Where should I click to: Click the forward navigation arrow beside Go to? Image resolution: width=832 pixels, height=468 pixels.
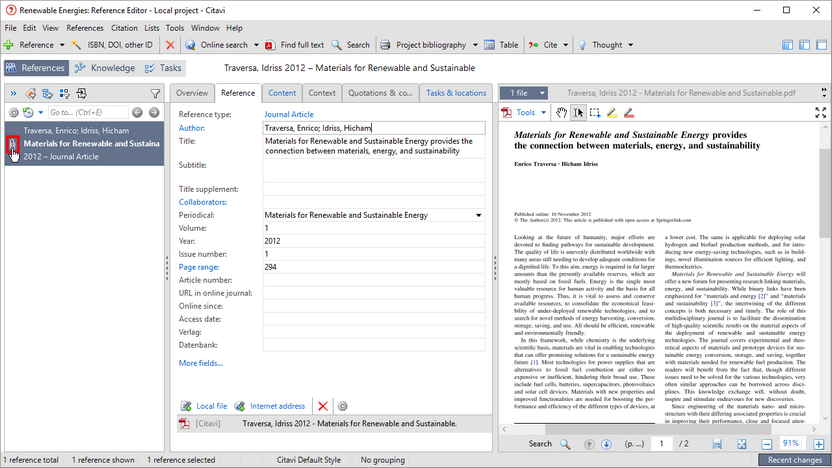click(x=154, y=112)
